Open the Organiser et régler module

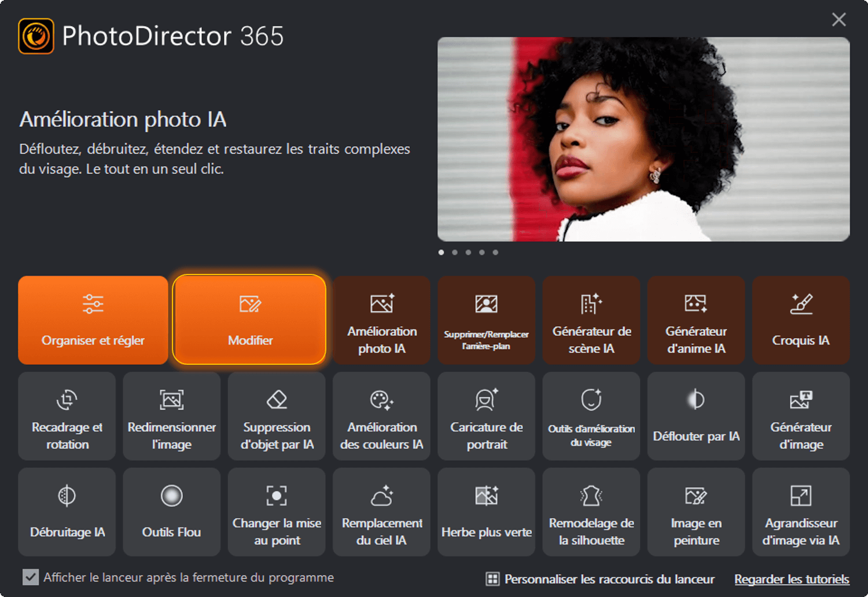click(93, 320)
